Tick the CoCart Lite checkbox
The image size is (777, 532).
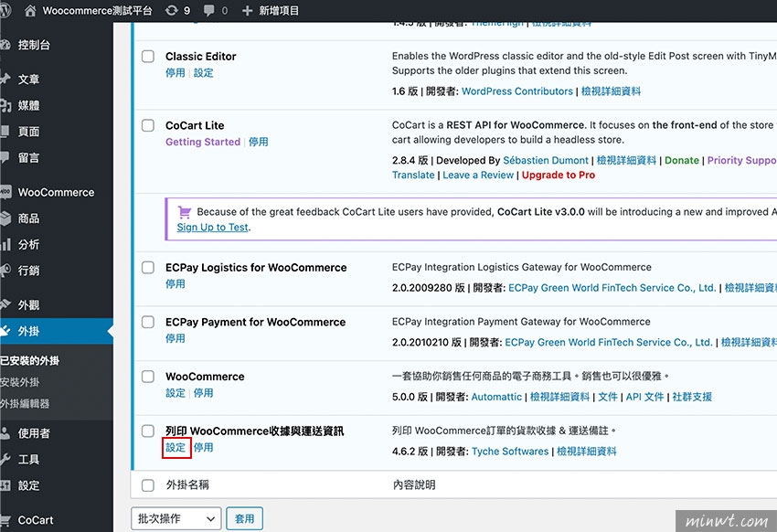pyautogui.click(x=148, y=125)
